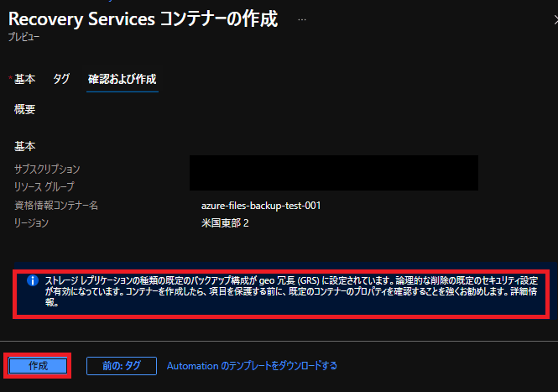
Task: Click region value 米国東部 2
Action: pos(225,223)
